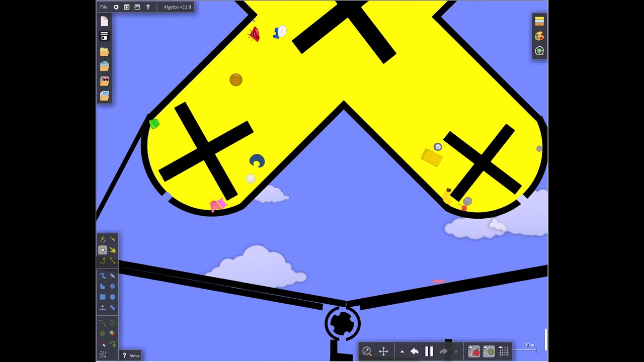The width and height of the screenshot is (644, 362).
Task: Toggle air friction with the green ball
Action: pos(489,351)
